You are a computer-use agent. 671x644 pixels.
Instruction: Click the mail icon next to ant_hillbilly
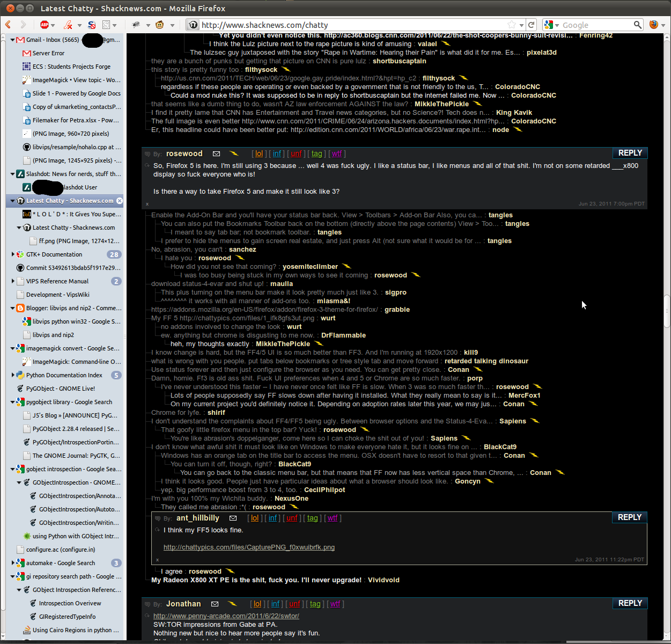coord(233,518)
